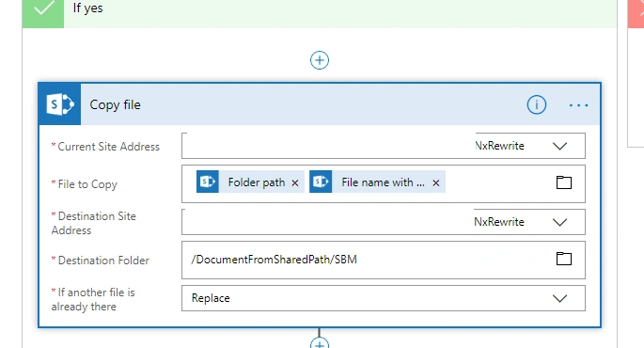
Task: Click the SharePoint icon on File name token
Action: (x=321, y=182)
